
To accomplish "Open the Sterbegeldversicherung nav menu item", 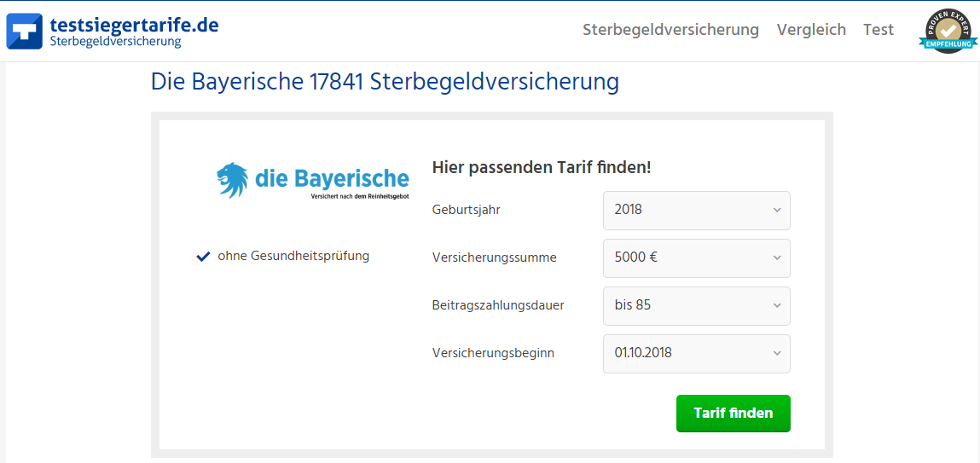I will pos(670,29).
